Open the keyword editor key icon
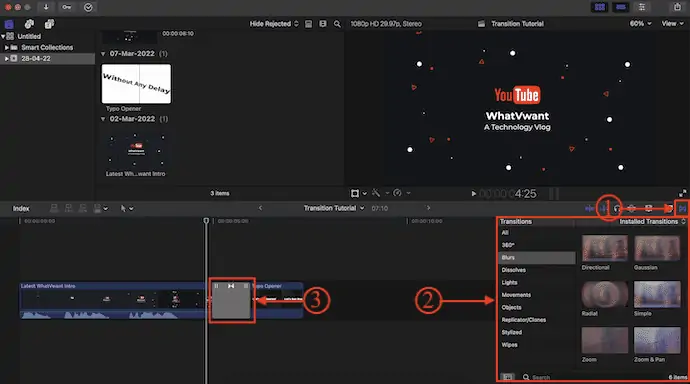The width and height of the screenshot is (690, 384). pyautogui.click(x=66, y=7)
